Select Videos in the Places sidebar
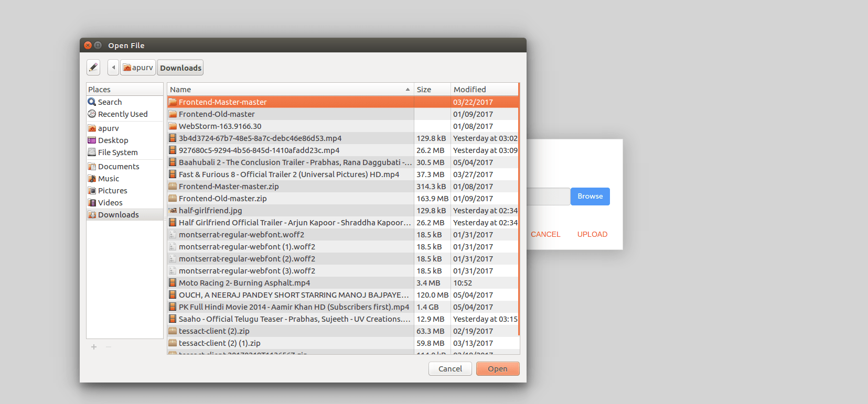The image size is (868, 404). tap(125, 203)
